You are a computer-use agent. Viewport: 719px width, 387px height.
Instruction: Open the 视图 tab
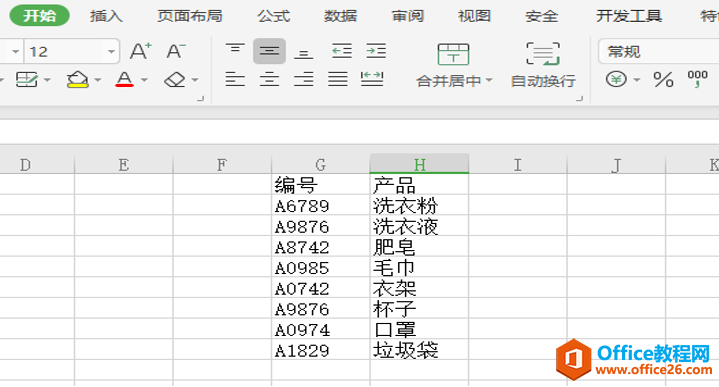click(475, 16)
